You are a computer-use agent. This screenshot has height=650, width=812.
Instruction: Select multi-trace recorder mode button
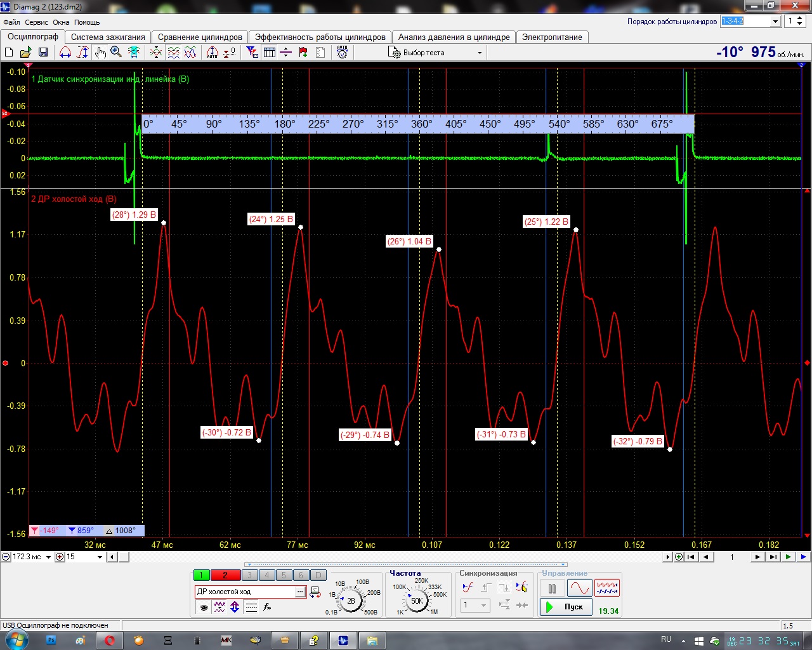(x=607, y=588)
